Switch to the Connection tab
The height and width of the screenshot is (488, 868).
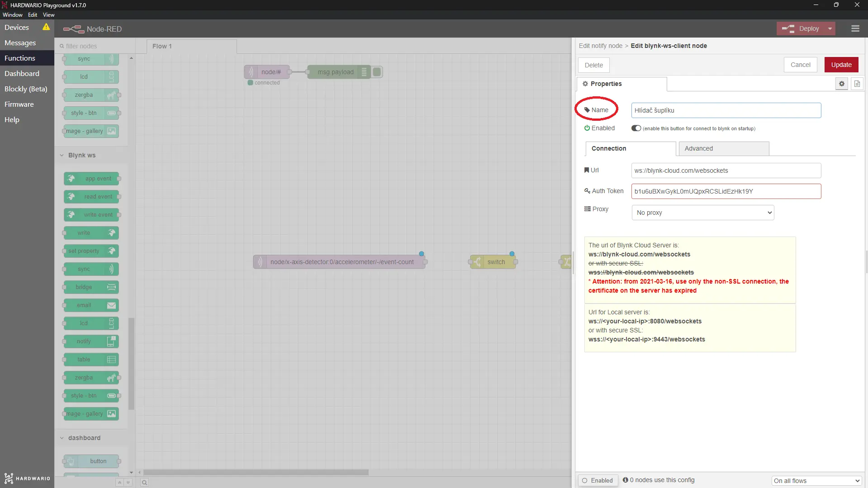click(x=631, y=148)
